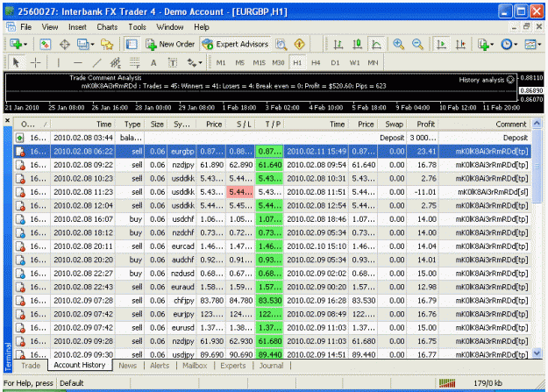Toggle chart auto scroll
This screenshot has width=548, height=392.
[441, 44]
